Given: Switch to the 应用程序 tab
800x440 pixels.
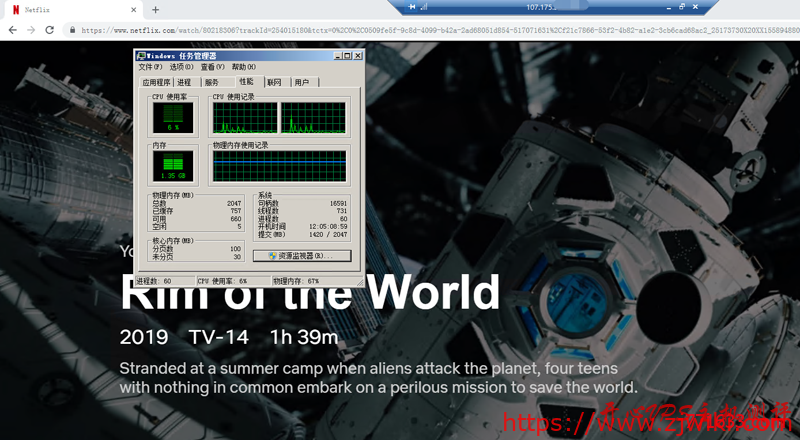Looking at the screenshot, I should pos(155,82).
